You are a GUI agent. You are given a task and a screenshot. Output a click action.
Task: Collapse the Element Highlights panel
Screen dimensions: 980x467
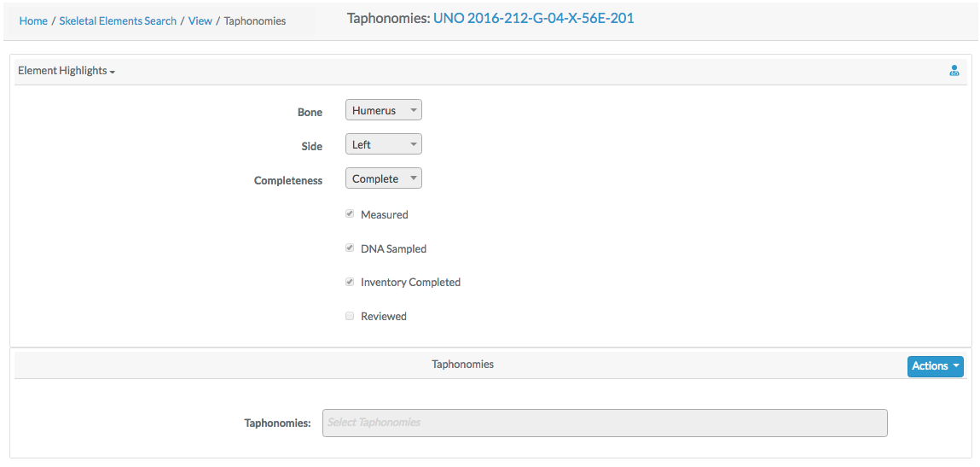(67, 71)
